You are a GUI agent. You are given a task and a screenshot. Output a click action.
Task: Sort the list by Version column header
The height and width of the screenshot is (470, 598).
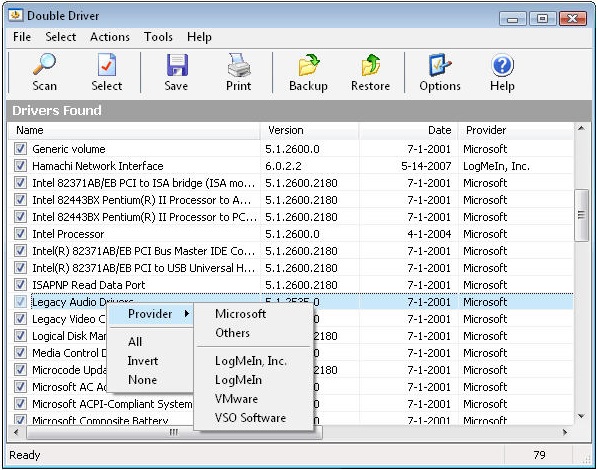tap(309, 130)
